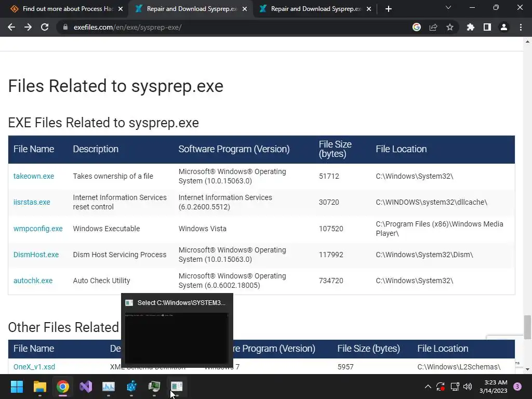
Task: Open the clock showing 3:23 AM
Action: (x=494, y=387)
